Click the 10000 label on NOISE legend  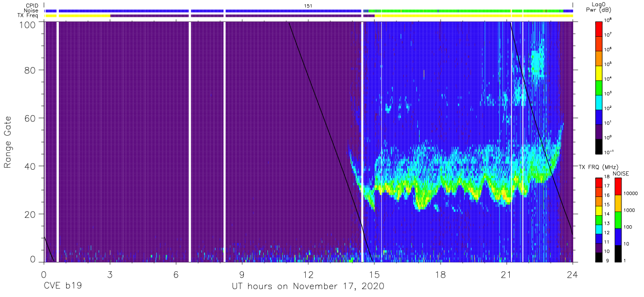(630, 194)
